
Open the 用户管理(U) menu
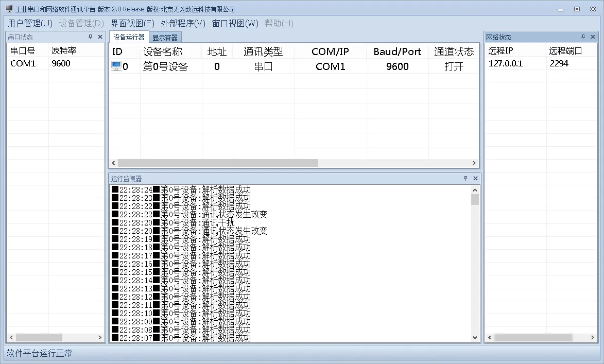(30, 23)
